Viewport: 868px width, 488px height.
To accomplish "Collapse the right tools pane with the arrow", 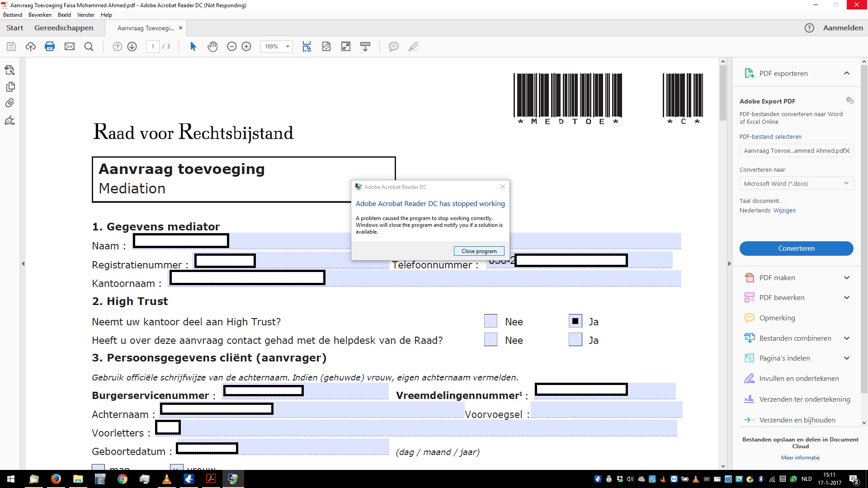I will coord(729,263).
